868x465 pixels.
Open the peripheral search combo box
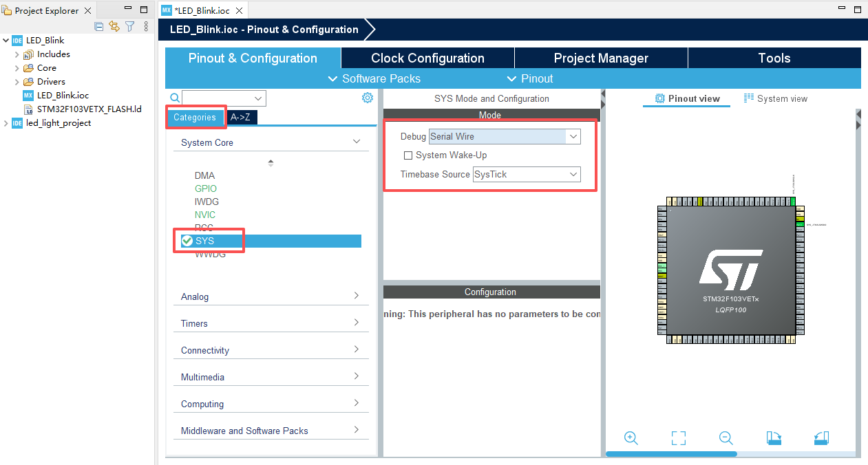224,98
